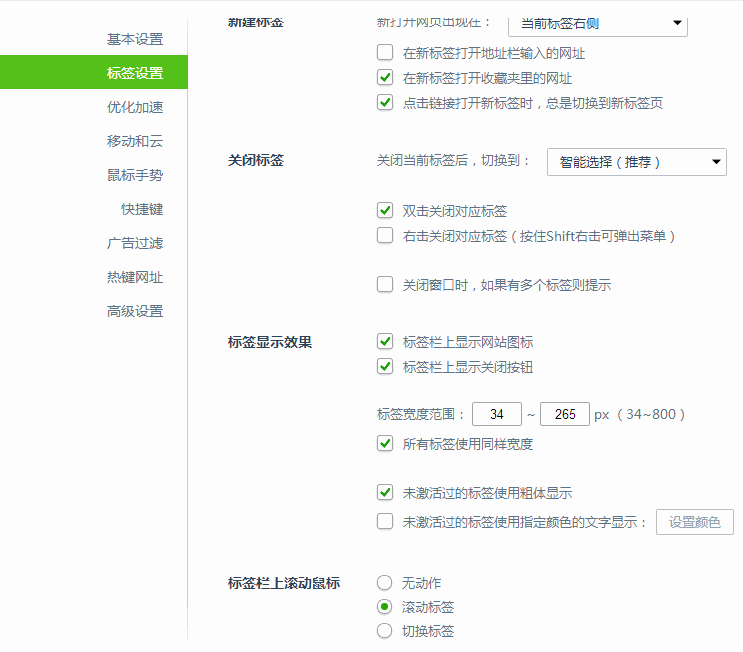Click the minimum tab width field (34)

497,414
